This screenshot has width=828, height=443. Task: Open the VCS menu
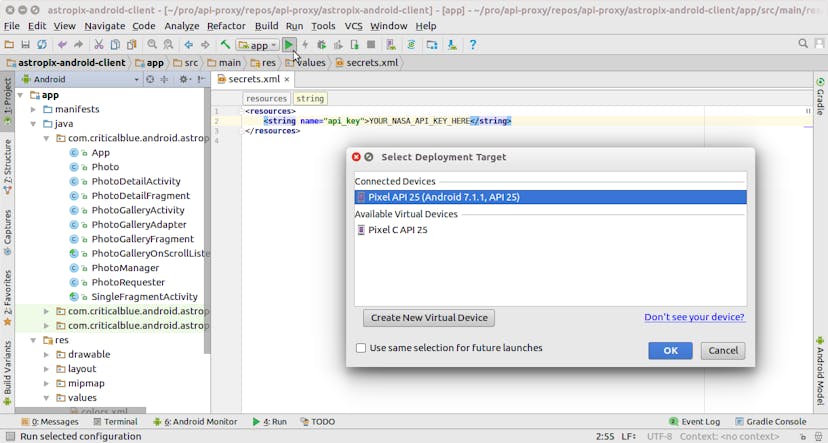(353, 26)
